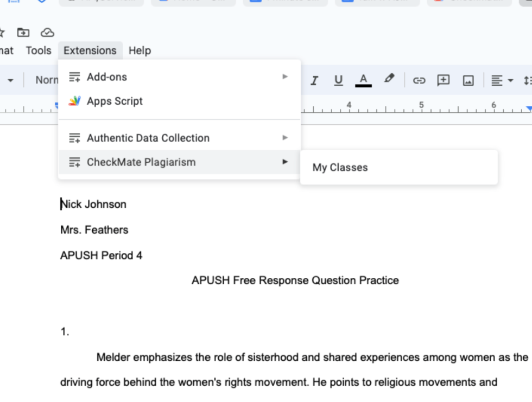Open the text color picker
Screen dimensions: 532x402
click(363, 79)
